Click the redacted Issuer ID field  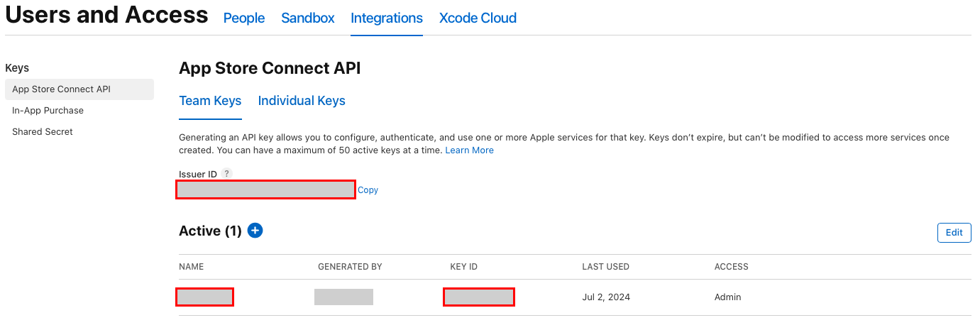click(x=265, y=189)
